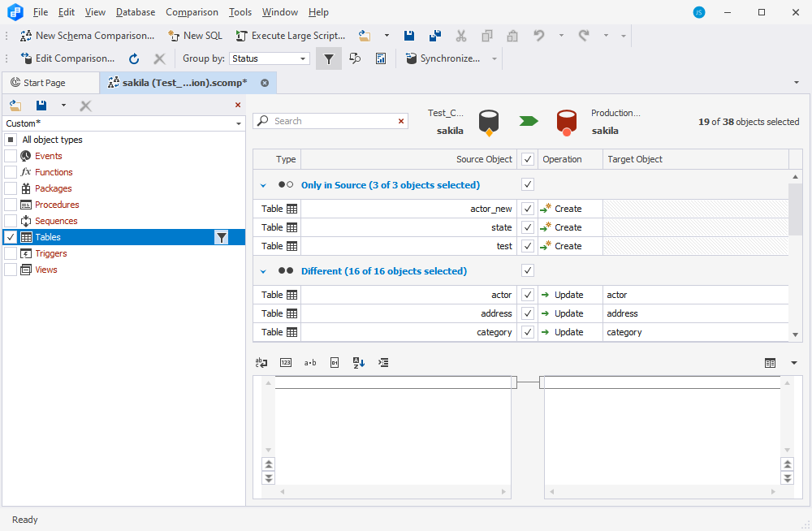Click the Execute Large Script button
Screen dimensions: 812x531
click(x=291, y=36)
